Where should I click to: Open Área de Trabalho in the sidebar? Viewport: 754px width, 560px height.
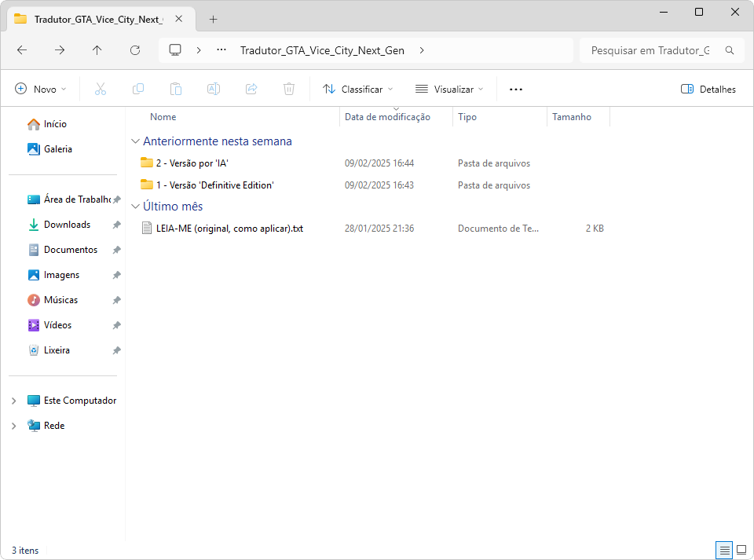click(x=69, y=199)
